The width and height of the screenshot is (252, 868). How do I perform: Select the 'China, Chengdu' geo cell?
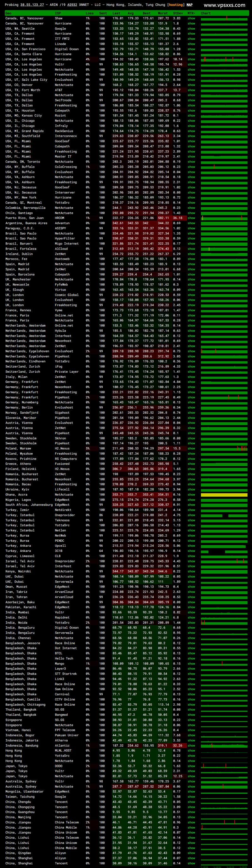coord(18,802)
